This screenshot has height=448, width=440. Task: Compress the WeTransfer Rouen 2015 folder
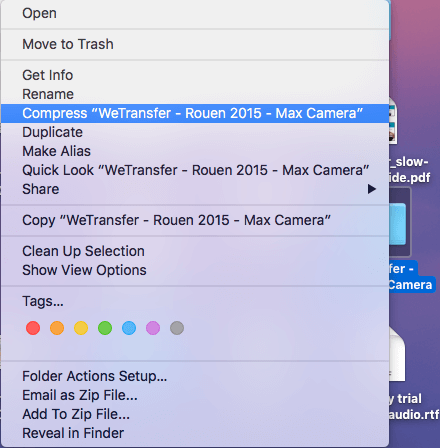[x=195, y=113]
